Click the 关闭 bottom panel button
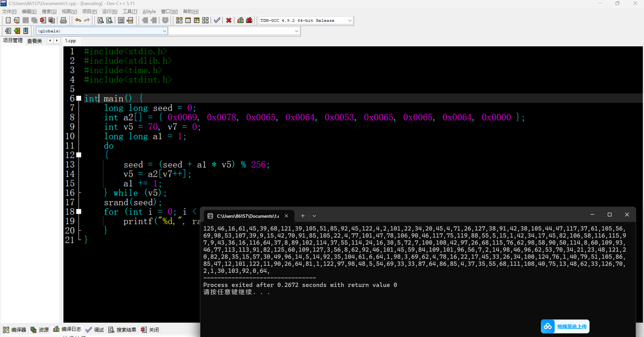The height and width of the screenshot is (337, 644). tap(150, 330)
